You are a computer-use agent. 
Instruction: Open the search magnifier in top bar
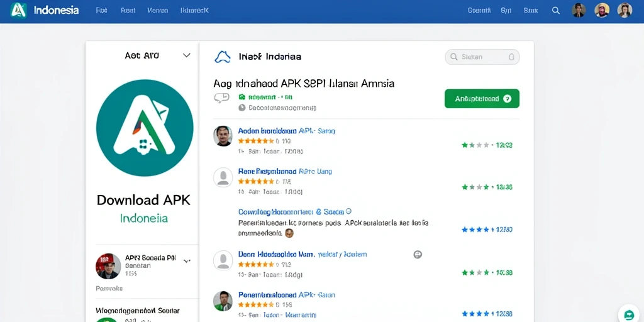pos(556,11)
